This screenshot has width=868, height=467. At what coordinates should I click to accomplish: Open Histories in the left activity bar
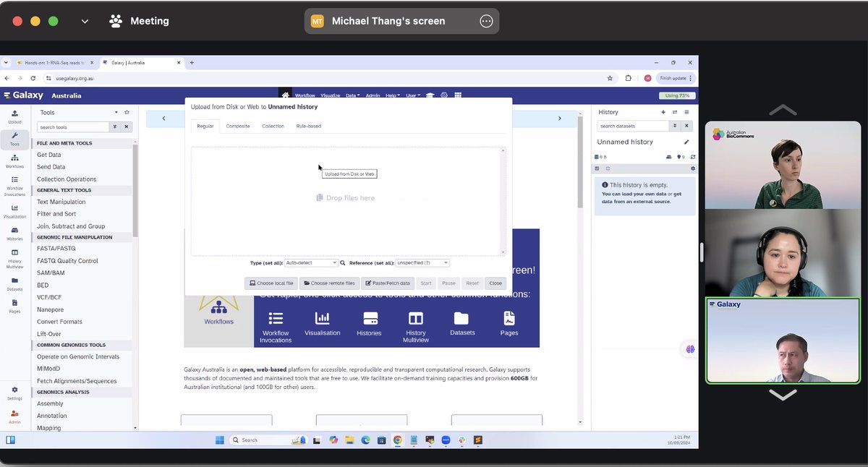point(14,233)
